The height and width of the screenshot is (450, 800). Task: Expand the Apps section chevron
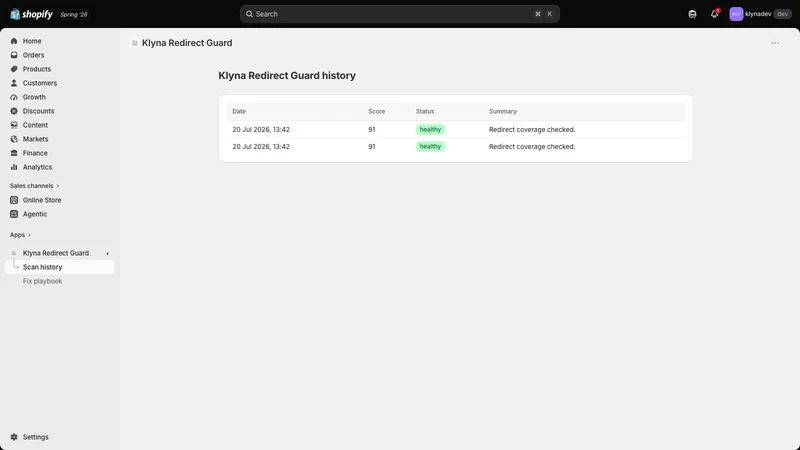coord(29,235)
